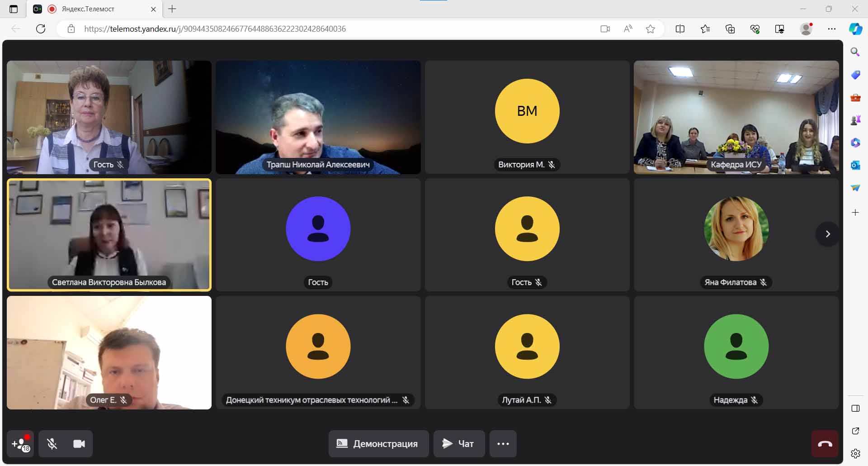Screen dimensions: 868x466
Task: Open tab actions menu in title bar
Action: (14, 9)
